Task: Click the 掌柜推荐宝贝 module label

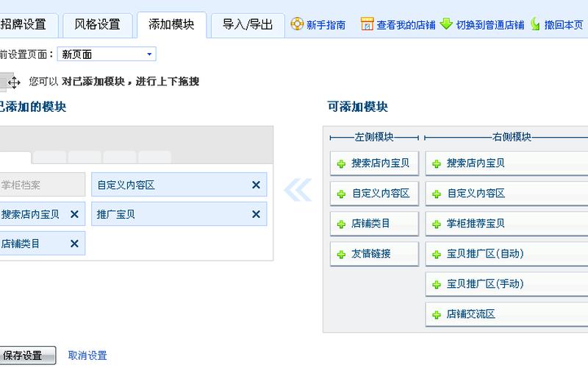Action: [476, 224]
